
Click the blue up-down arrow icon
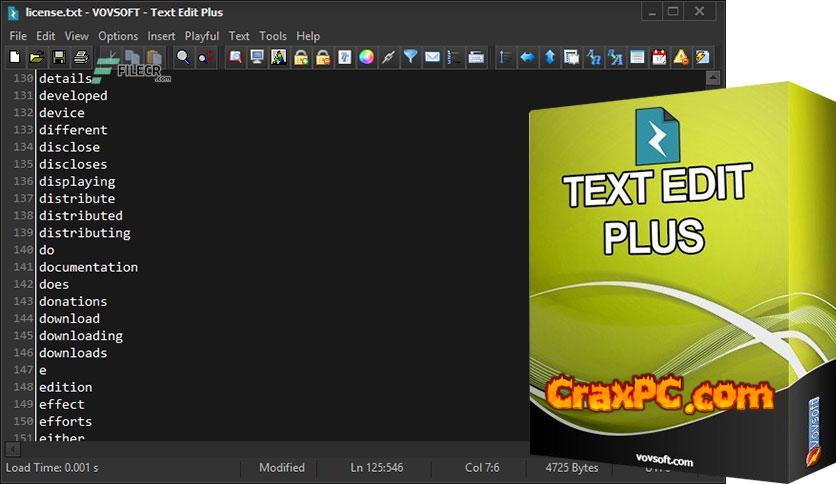pos(549,57)
